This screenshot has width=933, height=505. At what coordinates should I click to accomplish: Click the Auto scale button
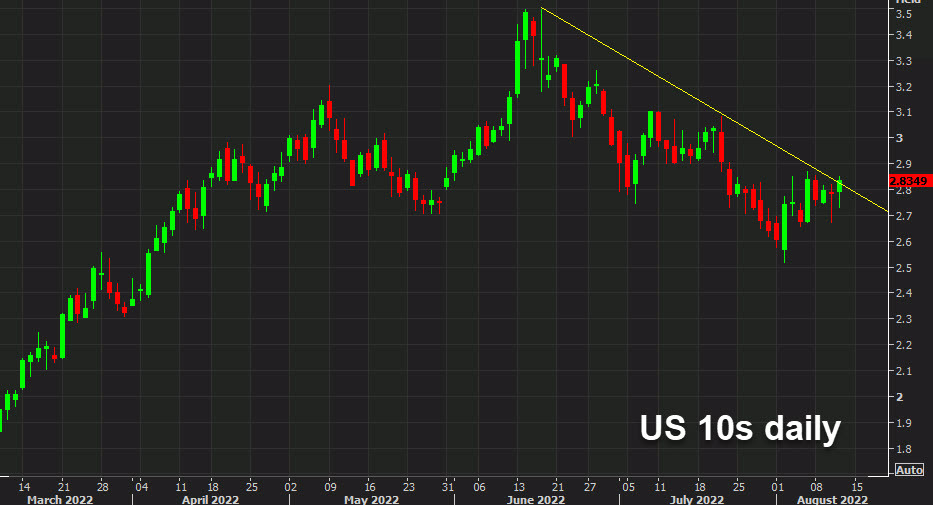pyautogui.click(x=909, y=469)
